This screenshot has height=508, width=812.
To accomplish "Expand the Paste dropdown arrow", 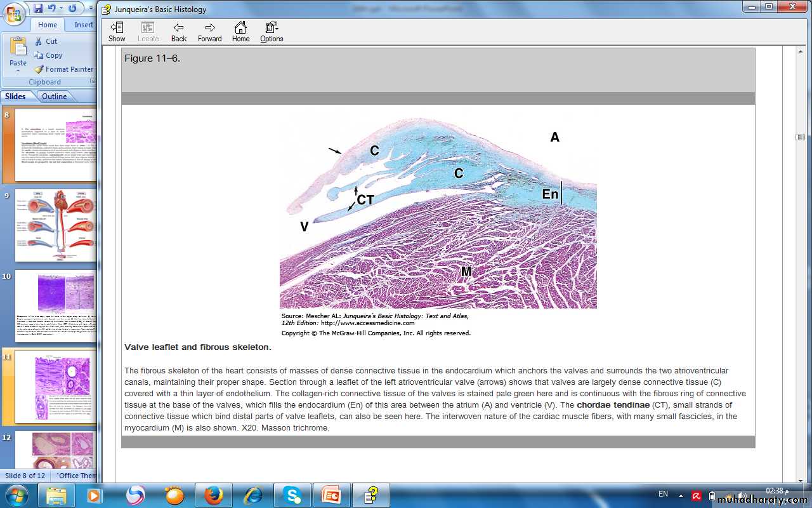I will tap(18, 70).
